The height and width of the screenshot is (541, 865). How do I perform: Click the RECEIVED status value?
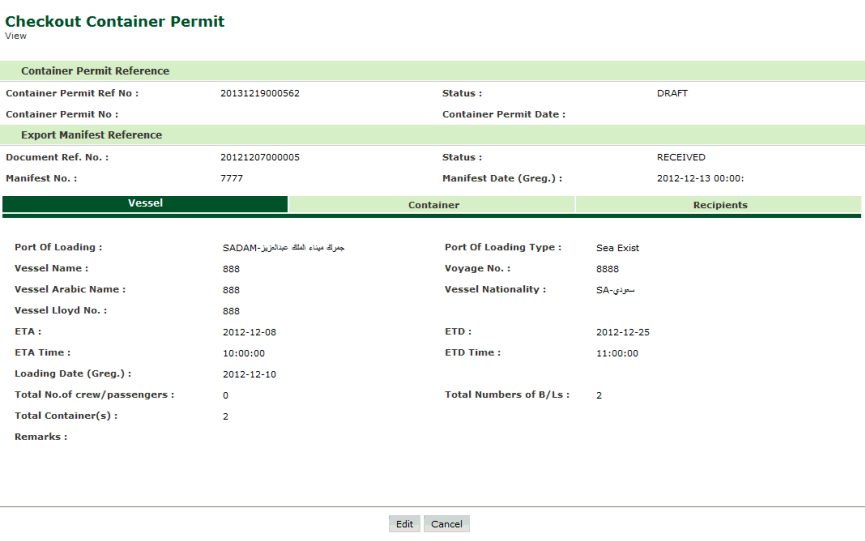(681, 158)
